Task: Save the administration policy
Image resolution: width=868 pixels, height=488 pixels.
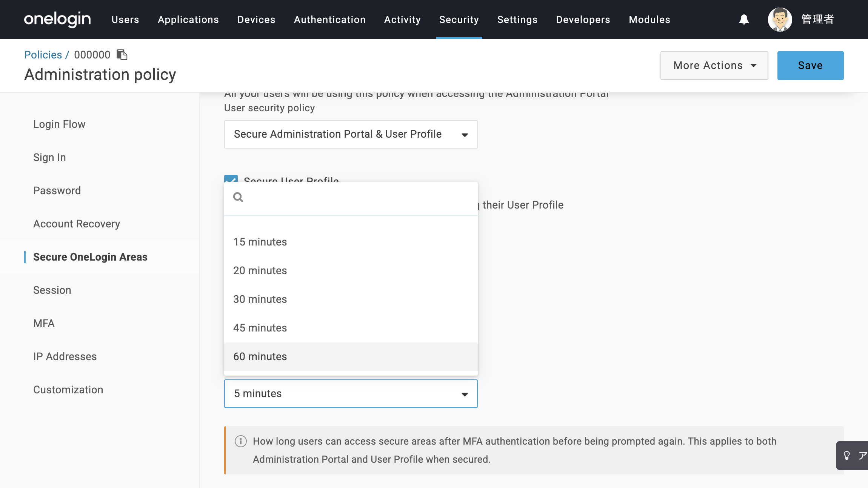Action: click(811, 66)
